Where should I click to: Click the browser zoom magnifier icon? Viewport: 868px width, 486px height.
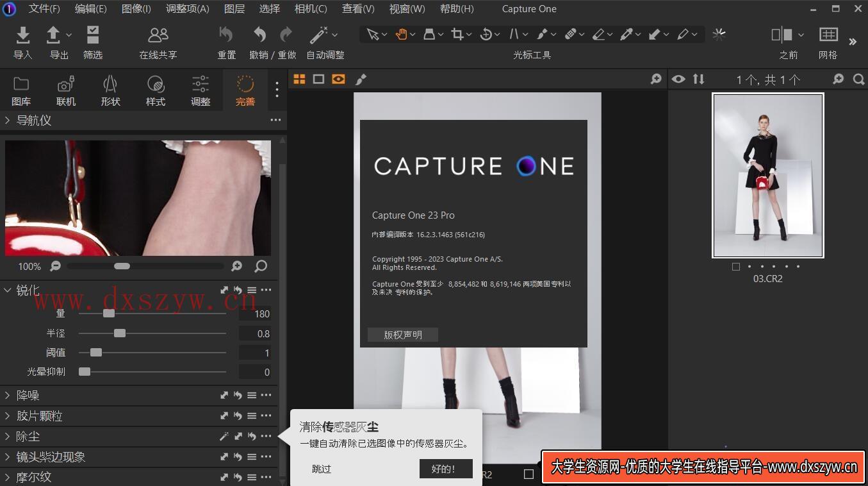839,79
